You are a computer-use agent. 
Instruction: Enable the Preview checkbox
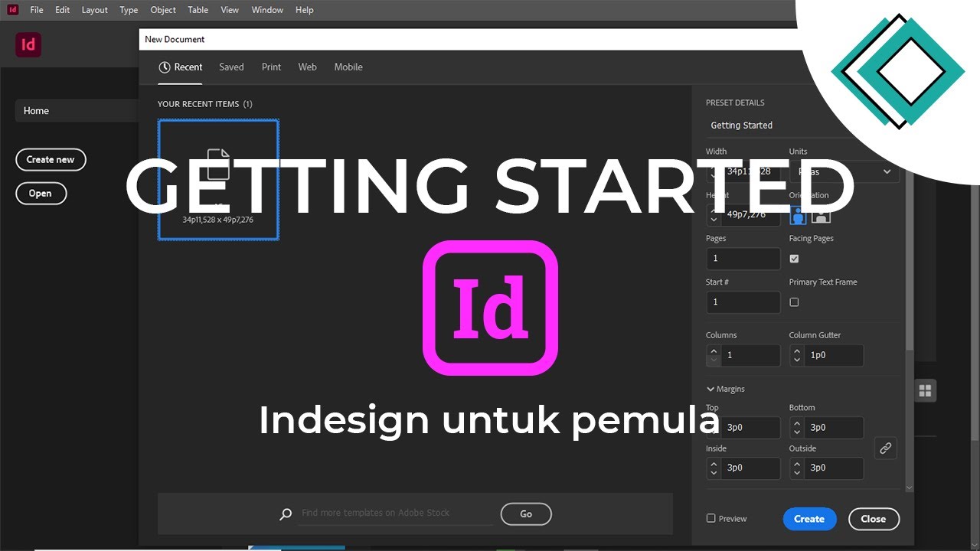pos(710,518)
